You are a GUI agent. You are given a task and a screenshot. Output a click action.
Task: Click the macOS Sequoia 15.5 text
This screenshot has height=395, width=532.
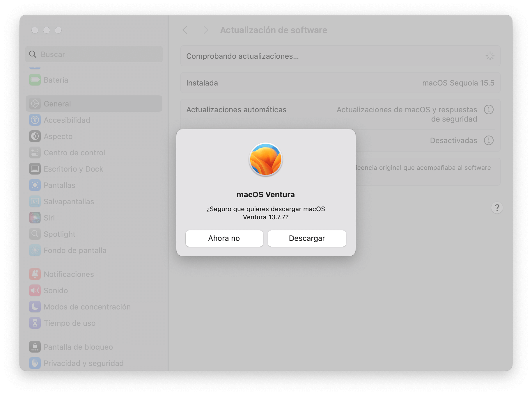click(x=458, y=83)
